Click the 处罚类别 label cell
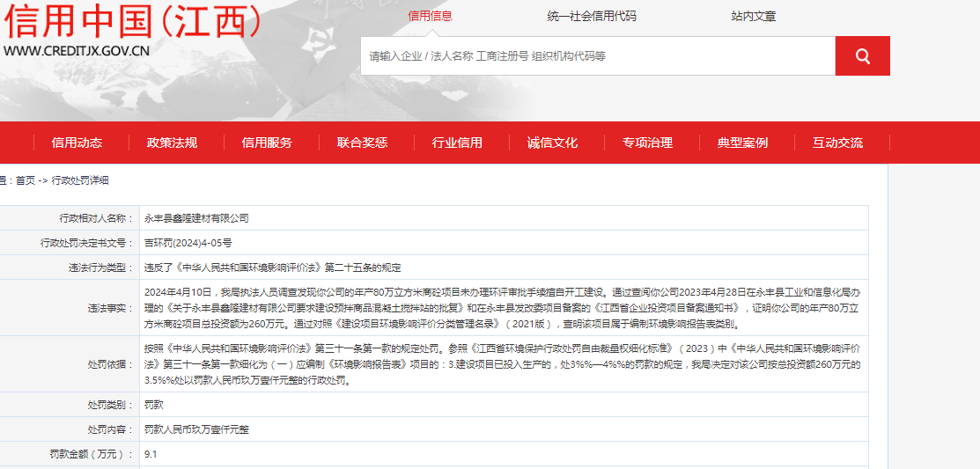 coord(68,405)
